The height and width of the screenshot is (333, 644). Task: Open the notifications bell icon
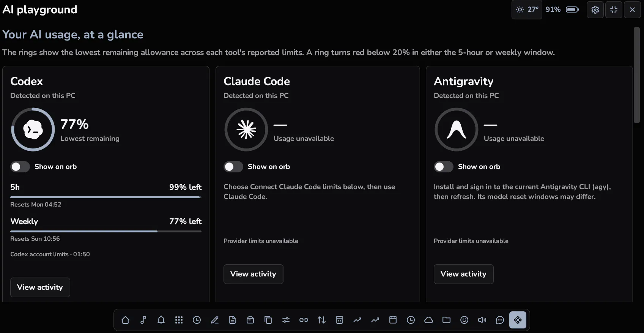(x=161, y=320)
